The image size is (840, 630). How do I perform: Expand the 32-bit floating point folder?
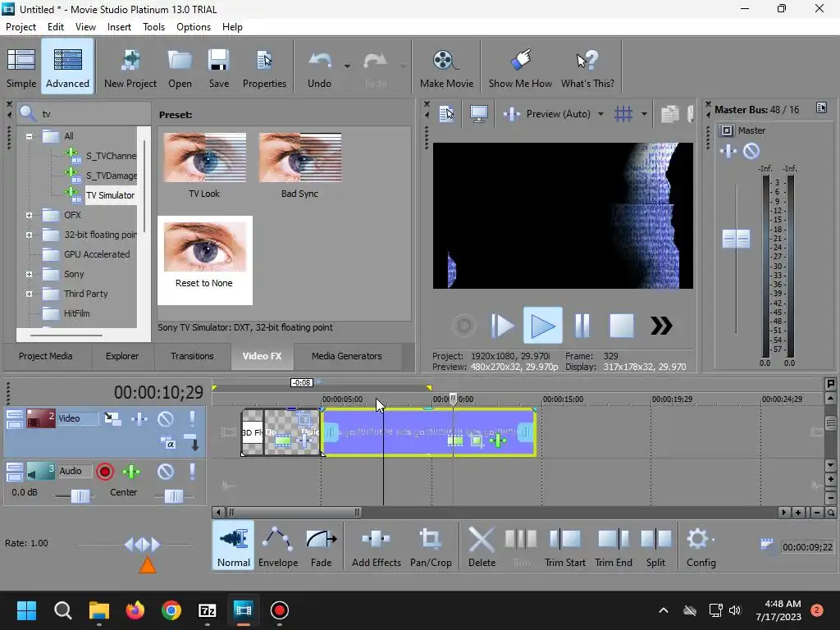click(29, 235)
